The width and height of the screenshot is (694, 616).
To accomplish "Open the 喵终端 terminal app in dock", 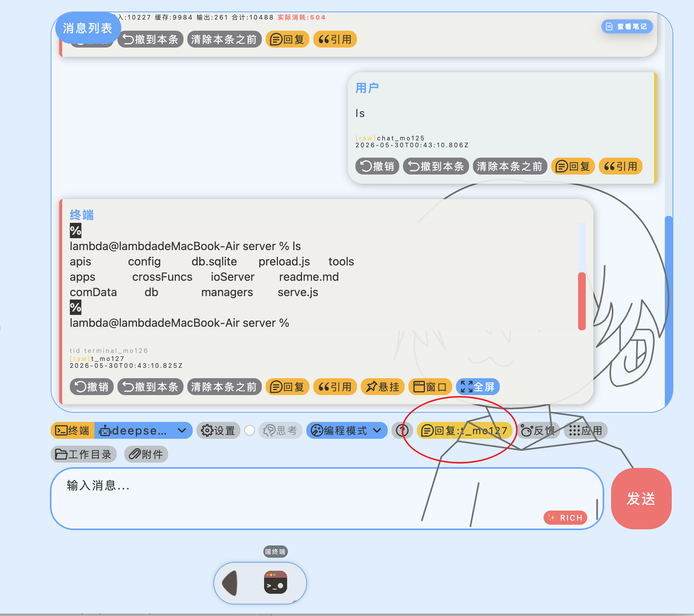I will tap(276, 582).
